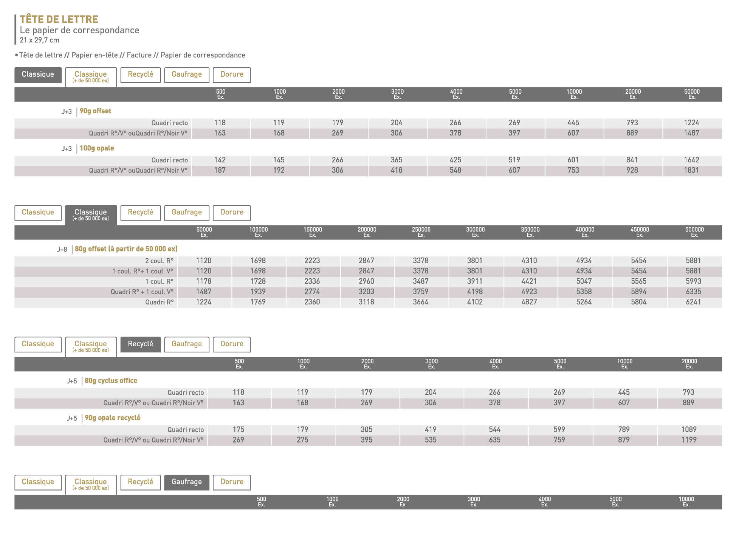The height and width of the screenshot is (534, 756).
Task: Click the 90g offset heading
Action: [x=95, y=111]
